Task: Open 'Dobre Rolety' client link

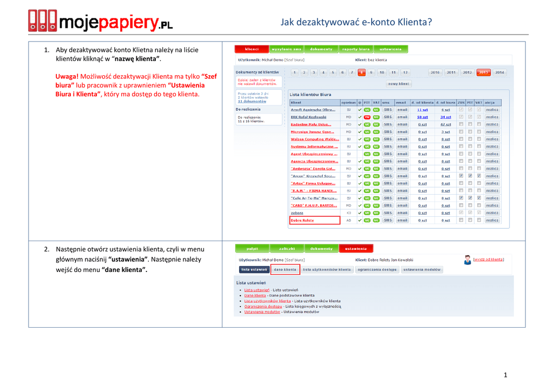Action: (302, 220)
